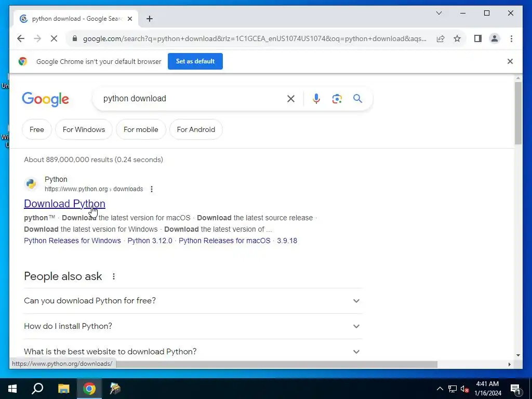Click the horizontal scrollbar right arrow
This screenshot has width=532, height=399.
click(509, 364)
